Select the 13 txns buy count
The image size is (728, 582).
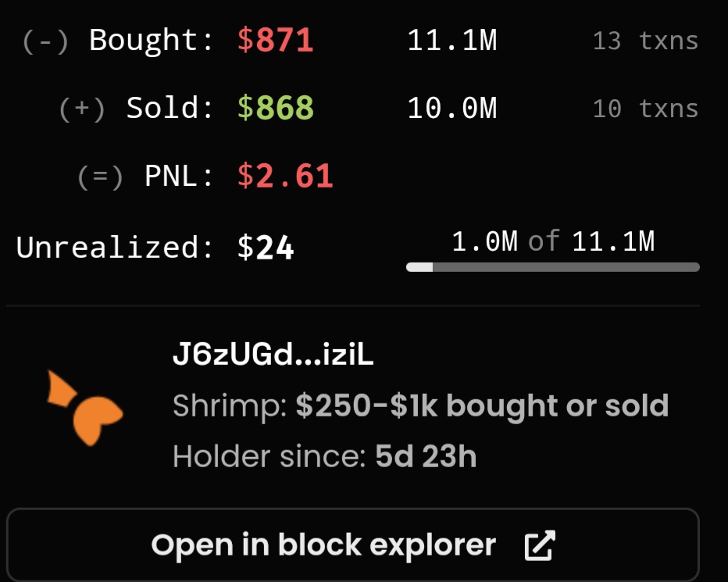tap(646, 41)
